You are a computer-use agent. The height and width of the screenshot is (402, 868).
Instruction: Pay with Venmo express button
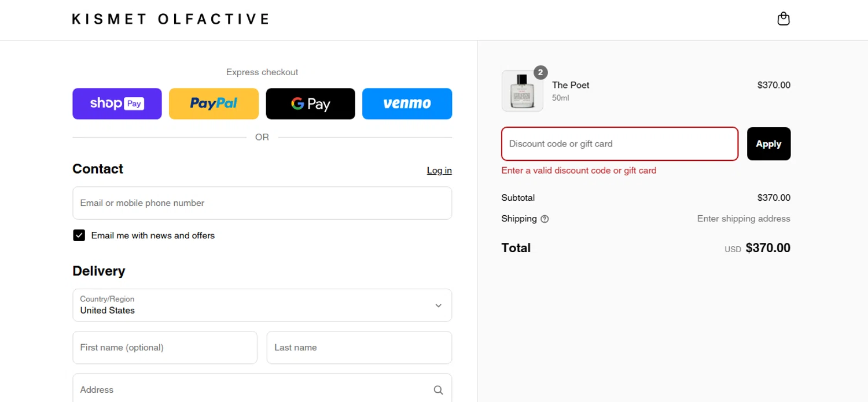407,104
